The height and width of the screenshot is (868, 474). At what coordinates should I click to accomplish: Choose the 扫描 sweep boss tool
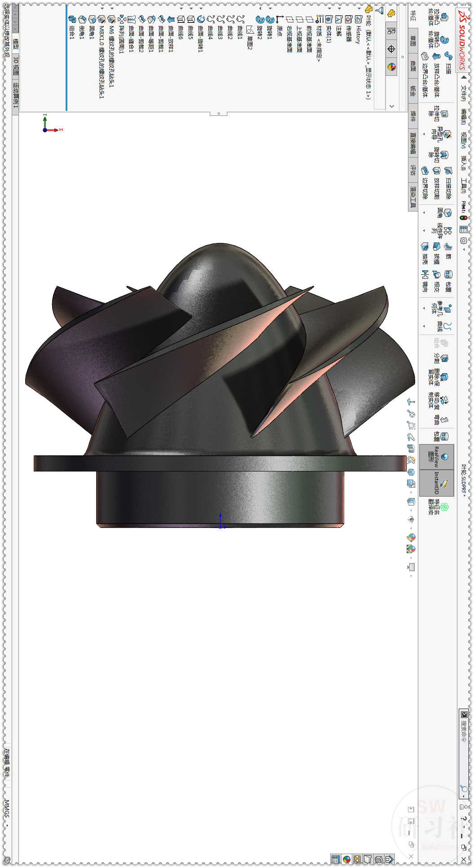448,63
